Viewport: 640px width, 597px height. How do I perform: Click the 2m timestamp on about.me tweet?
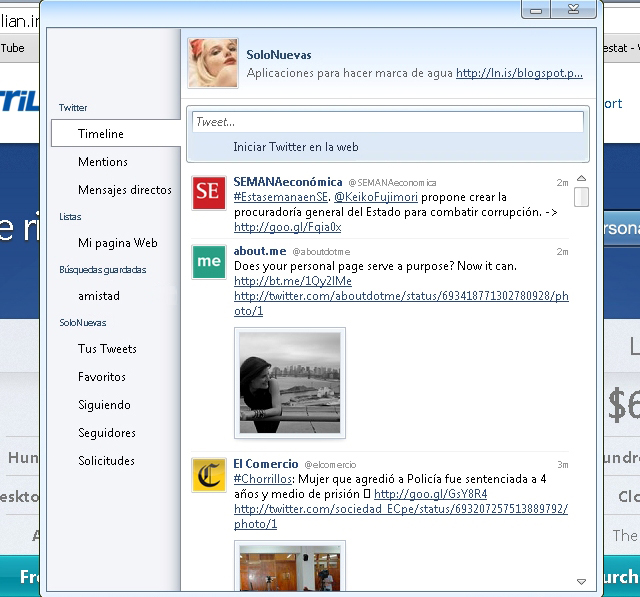562,252
